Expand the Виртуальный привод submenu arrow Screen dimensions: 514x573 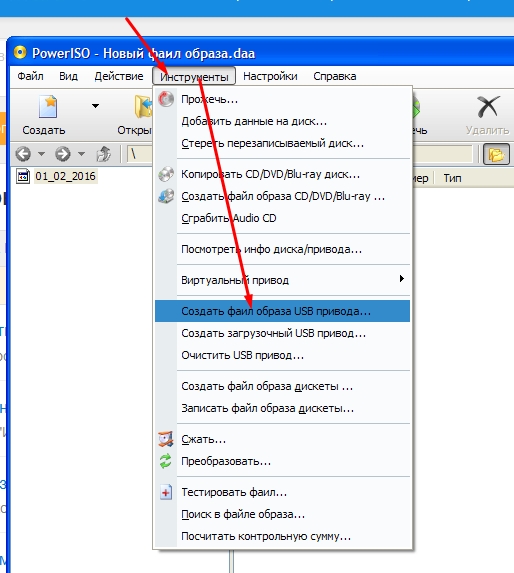[402, 279]
